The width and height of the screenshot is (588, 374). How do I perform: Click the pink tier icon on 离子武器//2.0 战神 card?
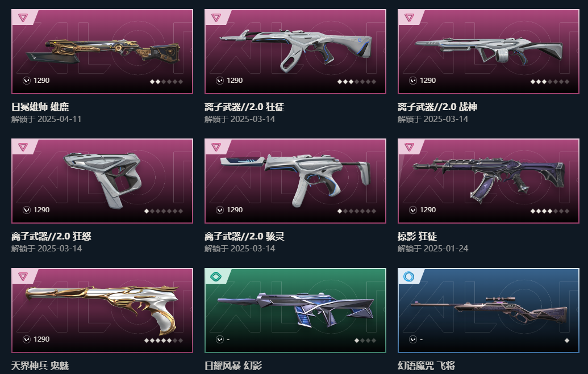point(409,18)
